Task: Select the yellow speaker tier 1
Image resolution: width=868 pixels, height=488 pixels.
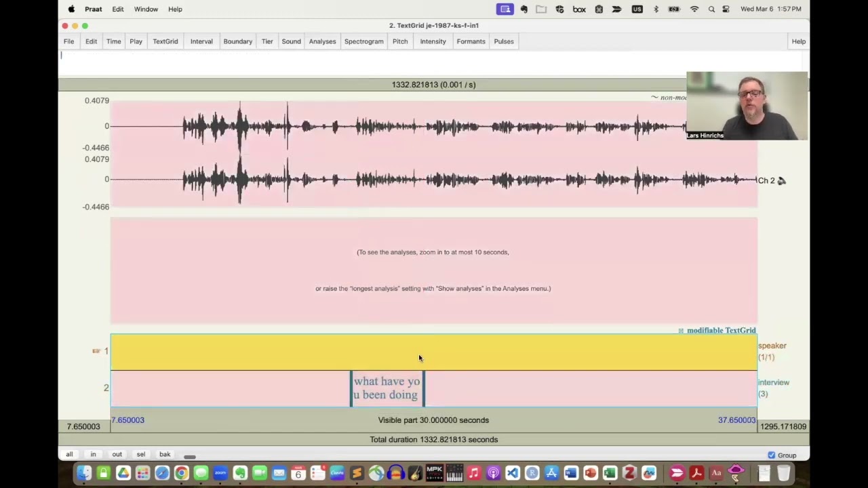Action: (x=433, y=352)
